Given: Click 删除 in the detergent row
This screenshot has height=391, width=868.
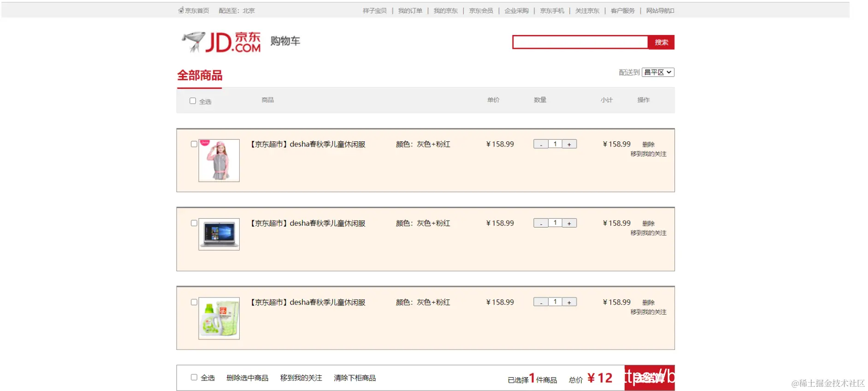Looking at the screenshot, I should (x=649, y=303).
